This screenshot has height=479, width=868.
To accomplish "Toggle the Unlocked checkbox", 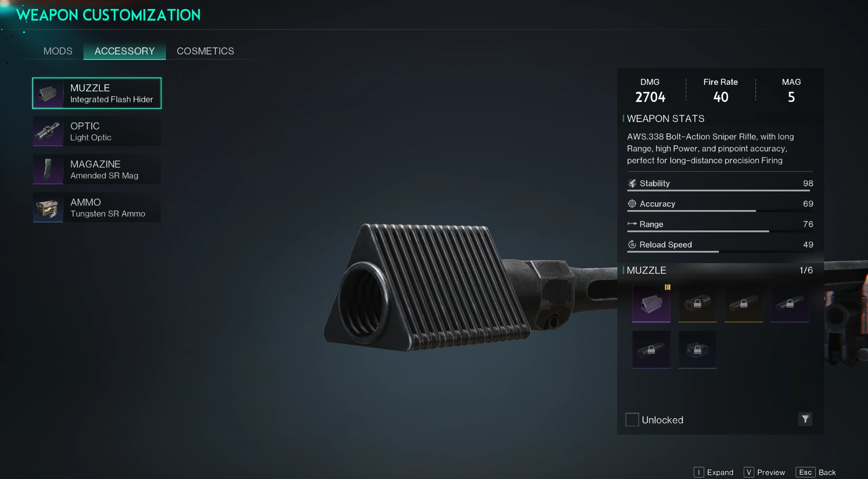I will pyautogui.click(x=632, y=420).
